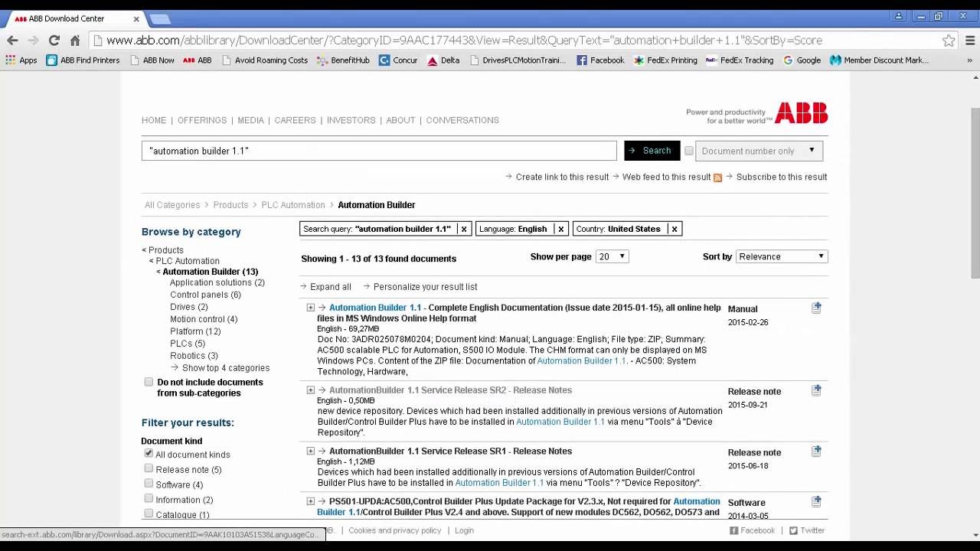Viewport: 980px width, 551px height.
Task: Select Application solutions (2) category
Action: (217, 282)
